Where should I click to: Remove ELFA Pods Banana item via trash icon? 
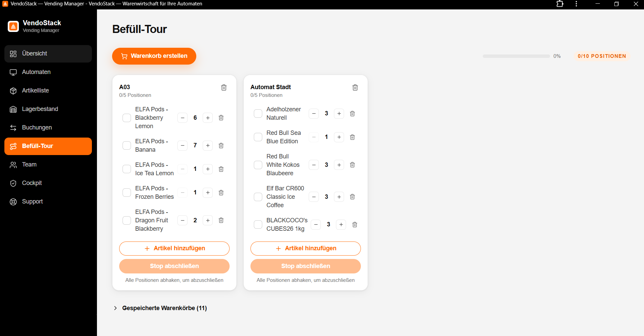coord(221,146)
